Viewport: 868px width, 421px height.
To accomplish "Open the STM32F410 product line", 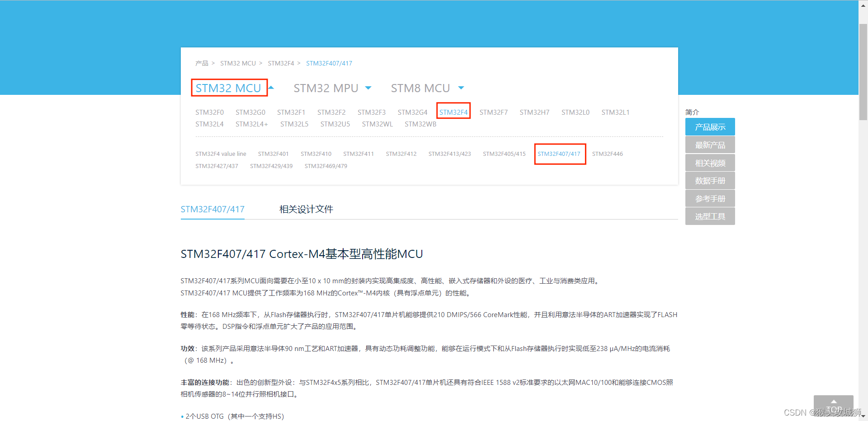I will [316, 154].
